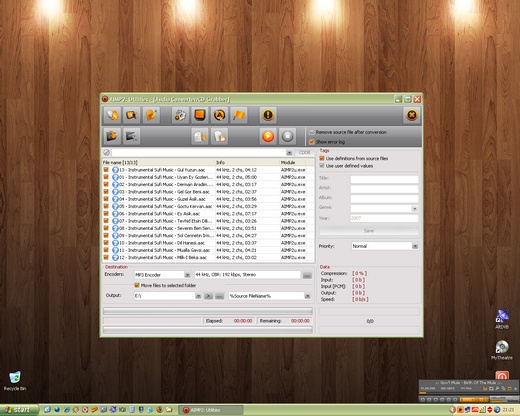Start conversion with the orange play button
520x416 pixels.
pyautogui.click(x=268, y=136)
